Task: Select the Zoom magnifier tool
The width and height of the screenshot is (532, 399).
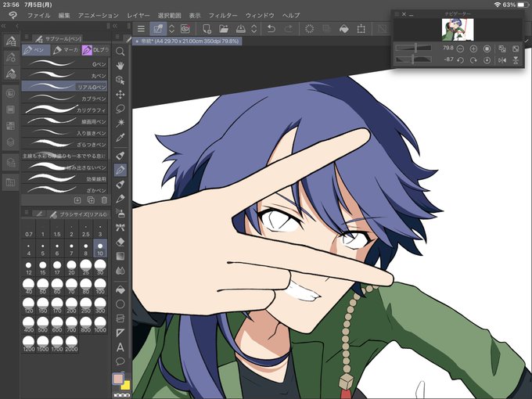Action: pyautogui.click(x=120, y=52)
